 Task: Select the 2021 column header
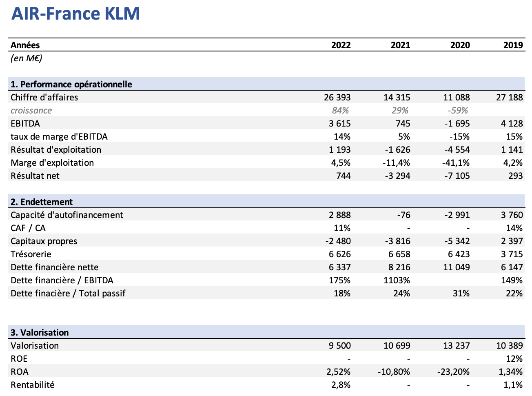click(401, 45)
